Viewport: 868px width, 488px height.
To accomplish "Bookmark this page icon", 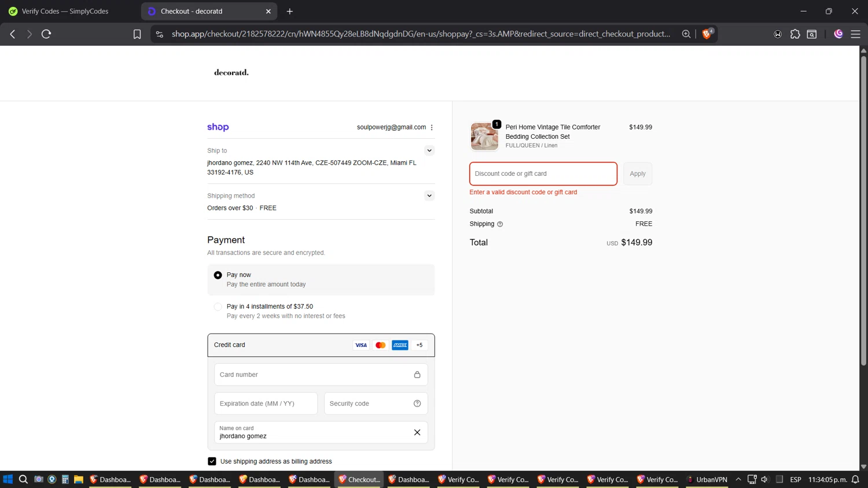I will 137,34.
